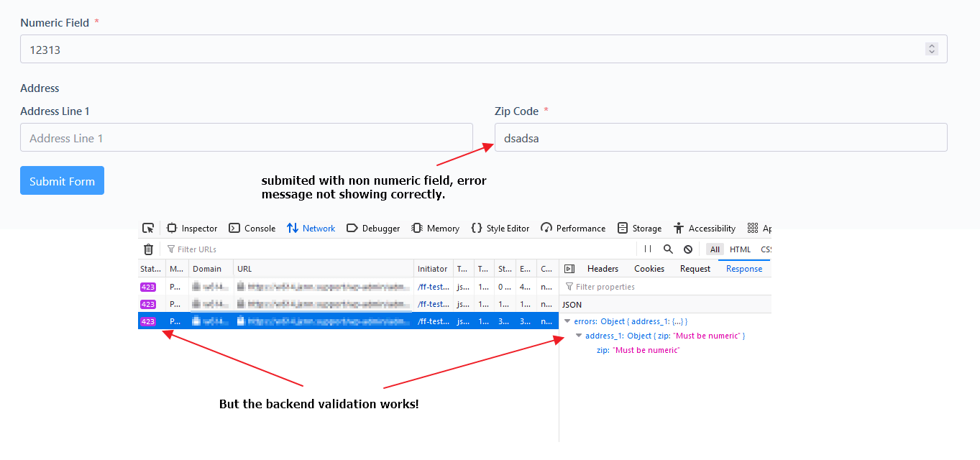
Task: Open the Cookies tab
Action: click(649, 268)
